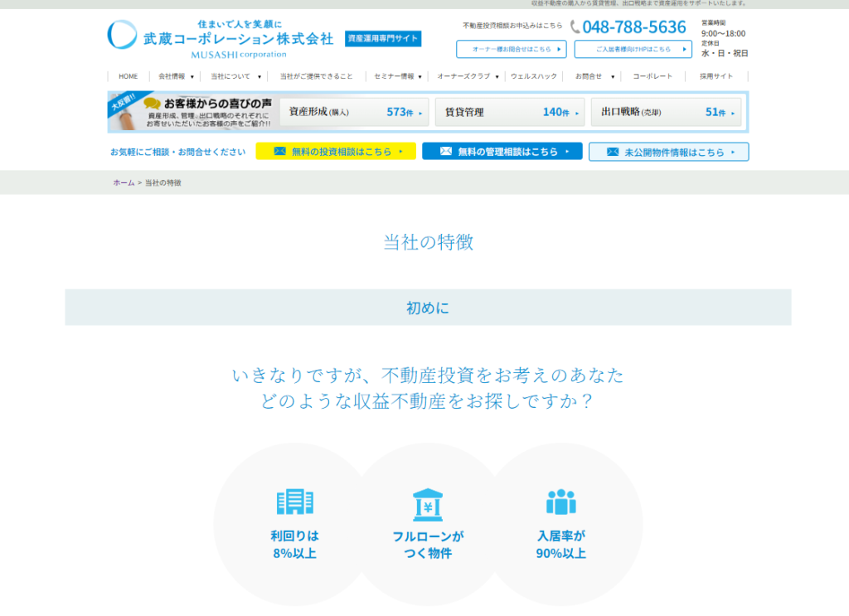Expand the 当社について dropdown
The width and height of the screenshot is (849, 616).
[x=229, y=75]
